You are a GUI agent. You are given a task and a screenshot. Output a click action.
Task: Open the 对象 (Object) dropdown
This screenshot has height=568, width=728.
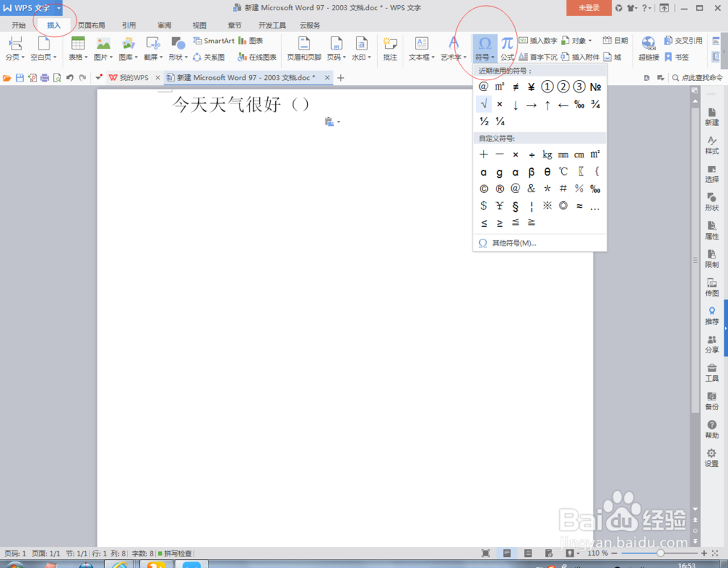[591, 41]
